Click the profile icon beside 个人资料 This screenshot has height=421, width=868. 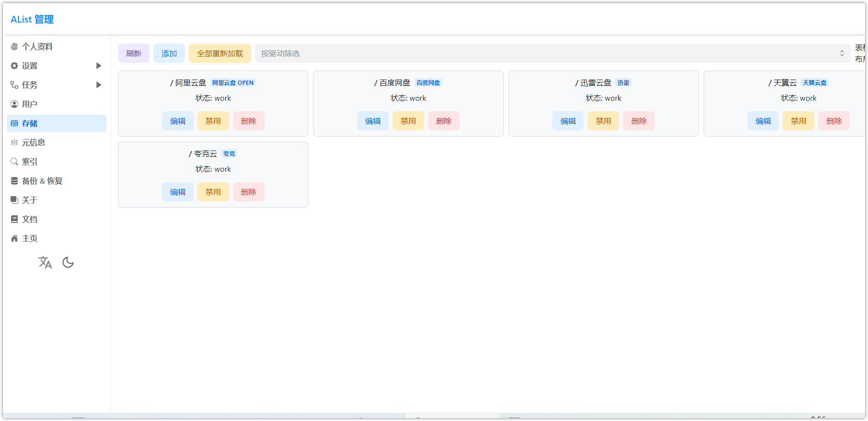tap(14, 47)
